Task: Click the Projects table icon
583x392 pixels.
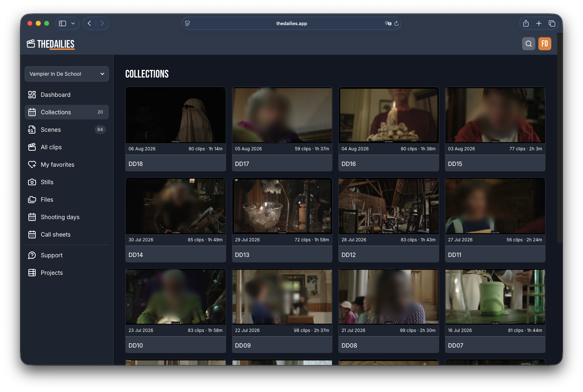Action: pyautogui.click(x=32, y=273)
